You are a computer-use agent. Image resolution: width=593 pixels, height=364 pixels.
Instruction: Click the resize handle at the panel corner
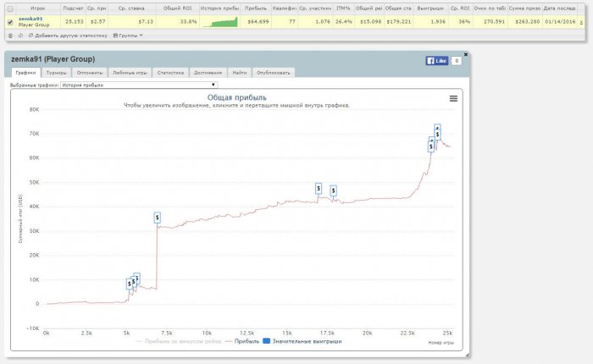point(467,355)
